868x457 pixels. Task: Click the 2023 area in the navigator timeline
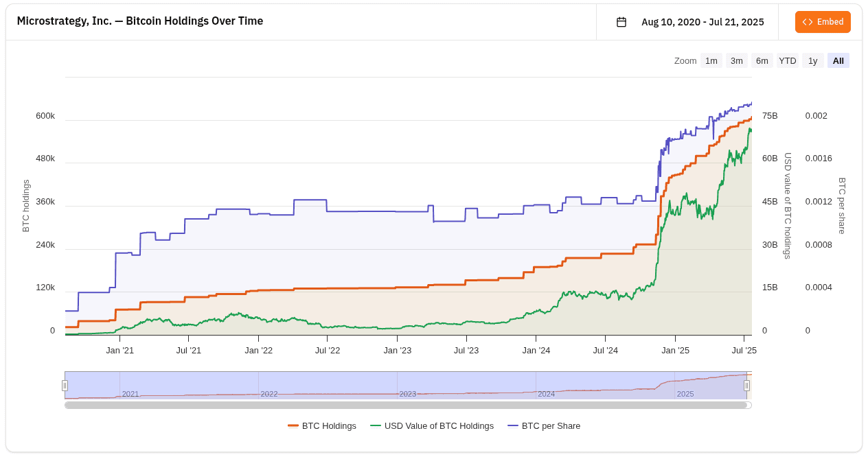[x=408, y=394]
